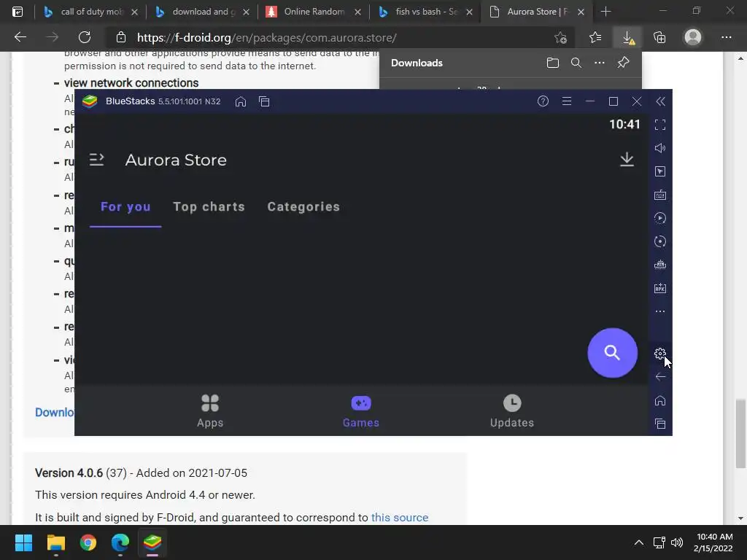747x560 pixels.
Task: Open BlueStacks memory trim RAM icon
Action: tap(659, 265)
